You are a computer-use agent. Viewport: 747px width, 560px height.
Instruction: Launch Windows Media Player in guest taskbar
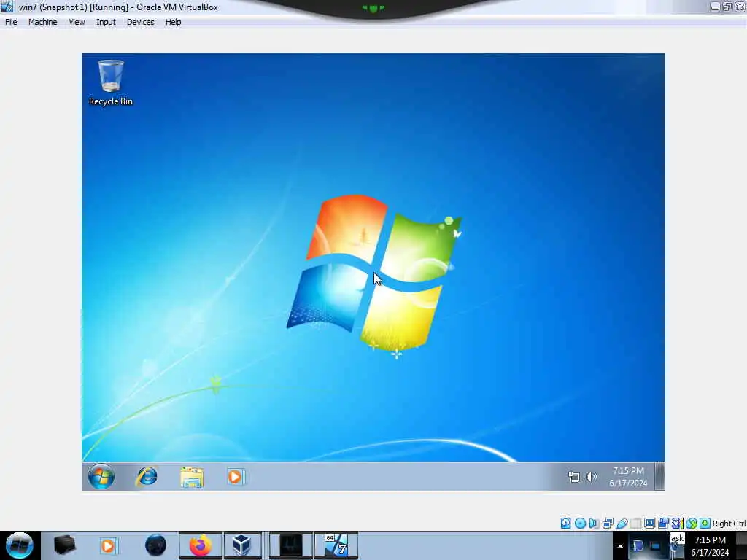(236, 477)
